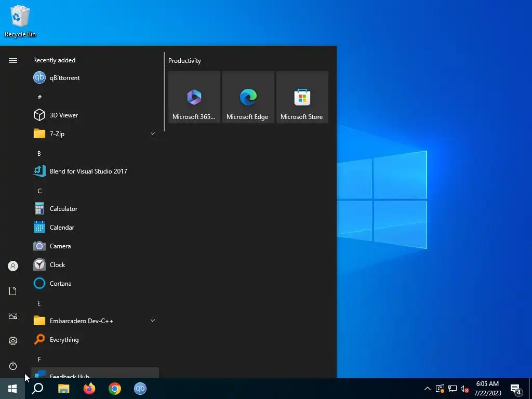This screenshot has height=399, width=532.
Task: Open the Camera app
Action: click(95, 246)
